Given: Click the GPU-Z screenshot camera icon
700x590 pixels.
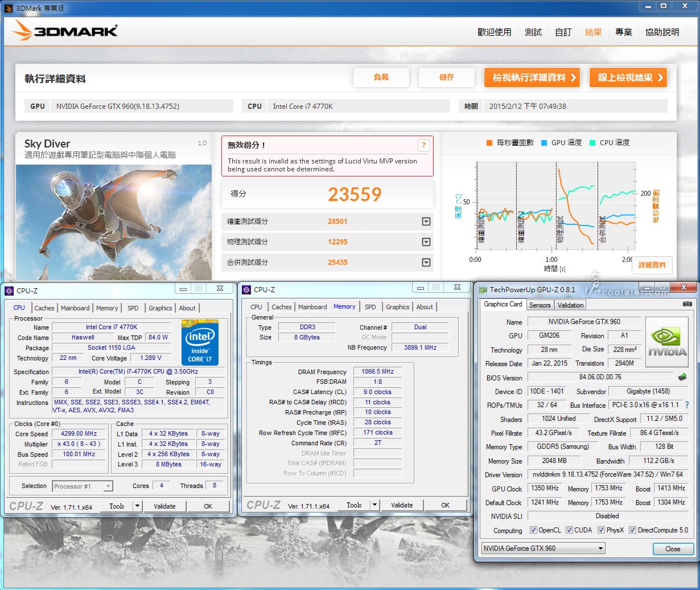Looking at the screenshot, I should [x=687, y=305].
